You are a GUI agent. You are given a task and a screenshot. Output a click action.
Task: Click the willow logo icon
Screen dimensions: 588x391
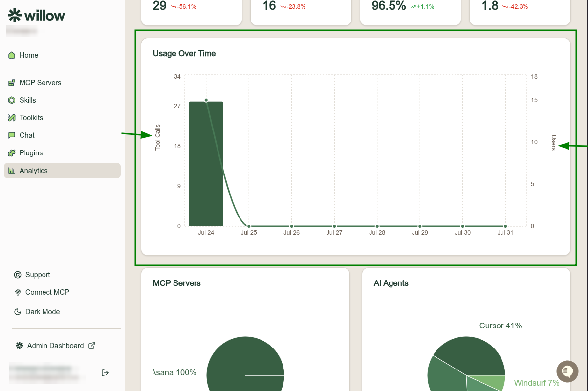(15, 15)
